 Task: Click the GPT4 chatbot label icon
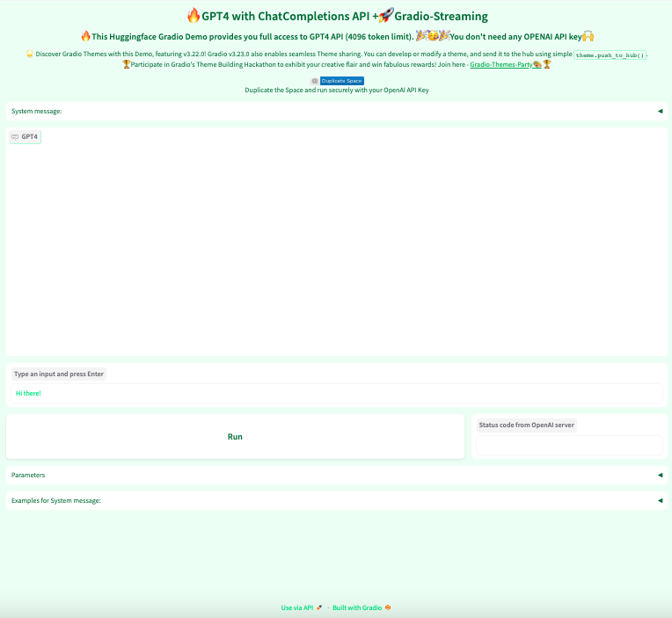click(15, 136)
